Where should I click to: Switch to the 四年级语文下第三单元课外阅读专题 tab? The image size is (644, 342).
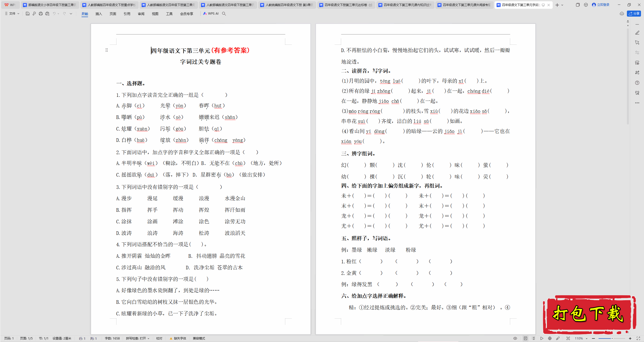[x=464, y=5]
